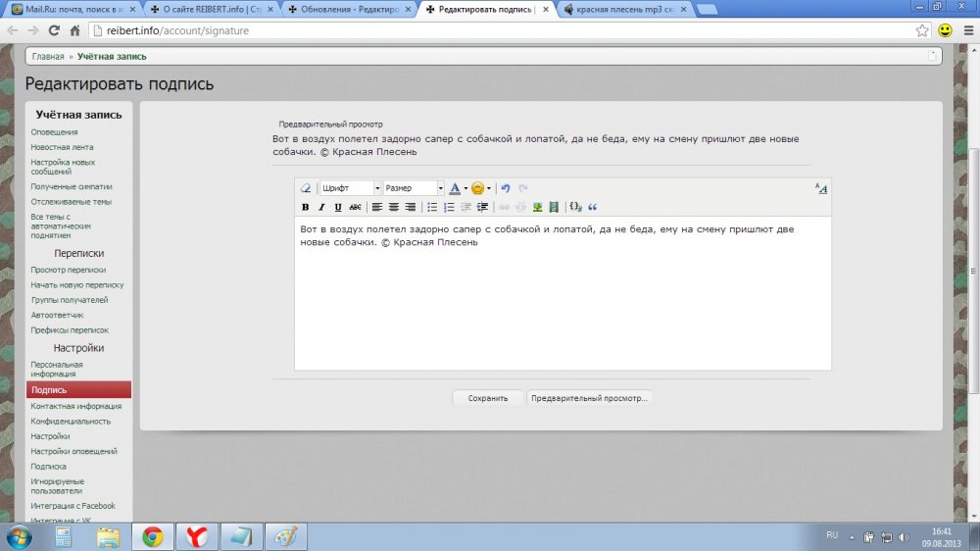
Task: Align text center
Action: (x=394, y=207)
